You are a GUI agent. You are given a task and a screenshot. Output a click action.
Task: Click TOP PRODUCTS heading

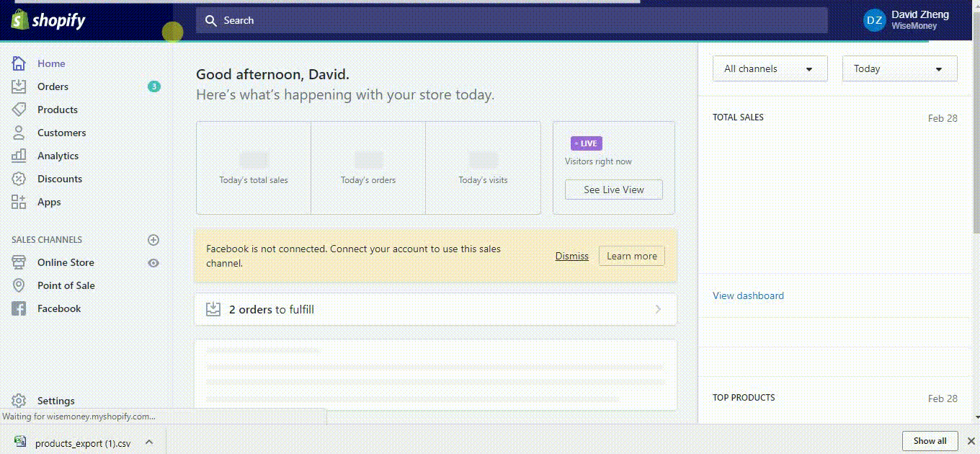coord(744,398)
